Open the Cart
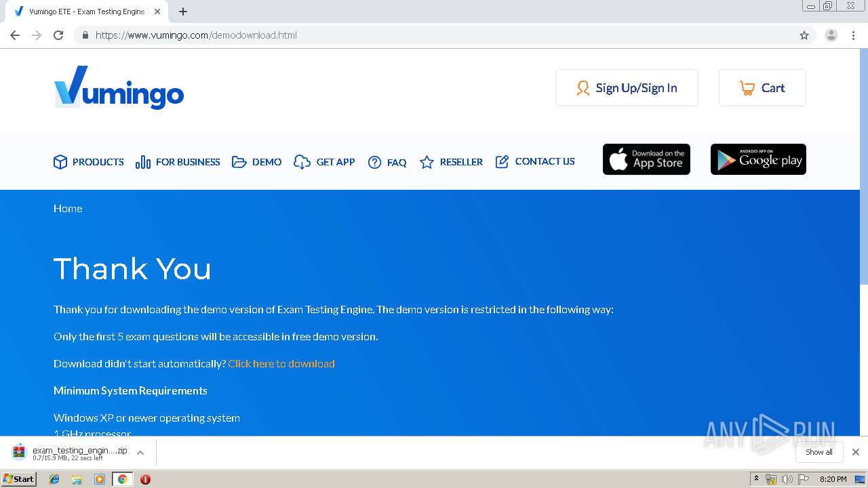Image resolution: width=868 pixels, height=488 pixels. click(762, 88)
